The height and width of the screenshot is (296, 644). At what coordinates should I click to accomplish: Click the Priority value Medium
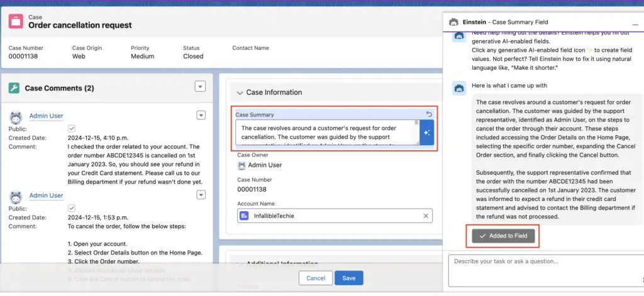pos(143,56)
